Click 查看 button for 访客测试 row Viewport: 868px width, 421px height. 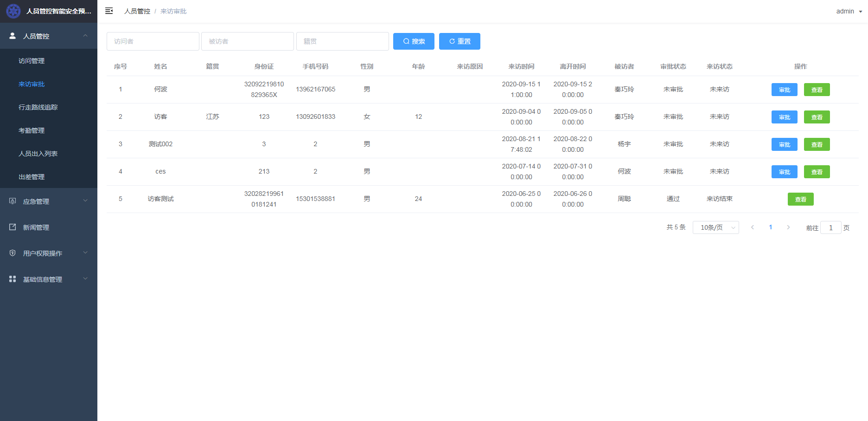point(800,199)
